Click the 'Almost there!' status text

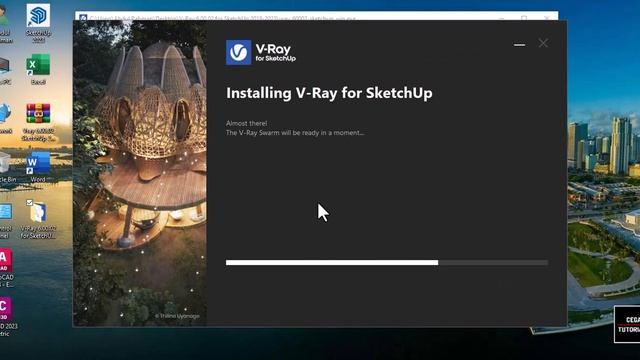click(x=247, y=123)
